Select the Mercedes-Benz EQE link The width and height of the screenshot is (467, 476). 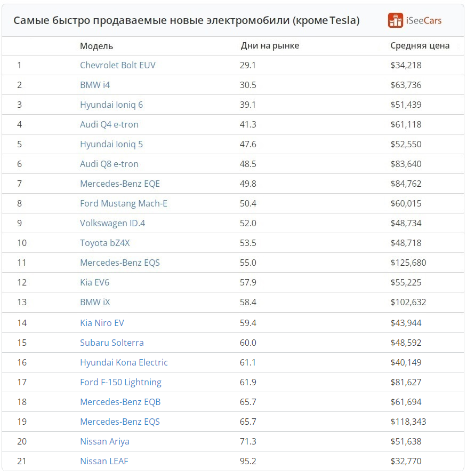coord(120,184)
